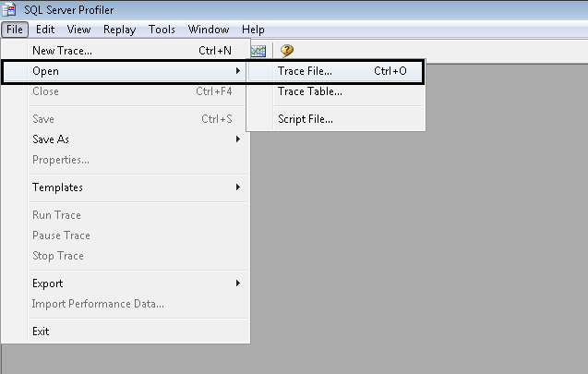Viewport: 588px width, 374px height.
Task: Expand the Open submenu entry
Action: click(x=125, y=71)
